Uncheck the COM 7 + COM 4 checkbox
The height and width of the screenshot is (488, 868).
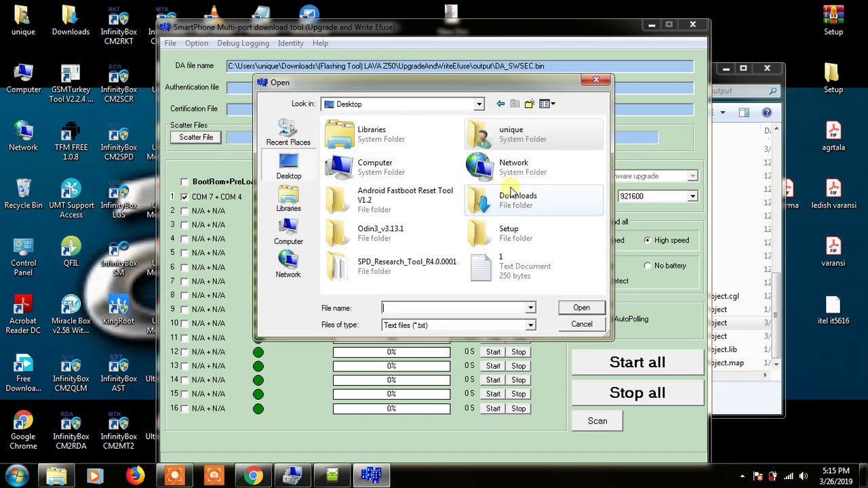coord(184,197)
